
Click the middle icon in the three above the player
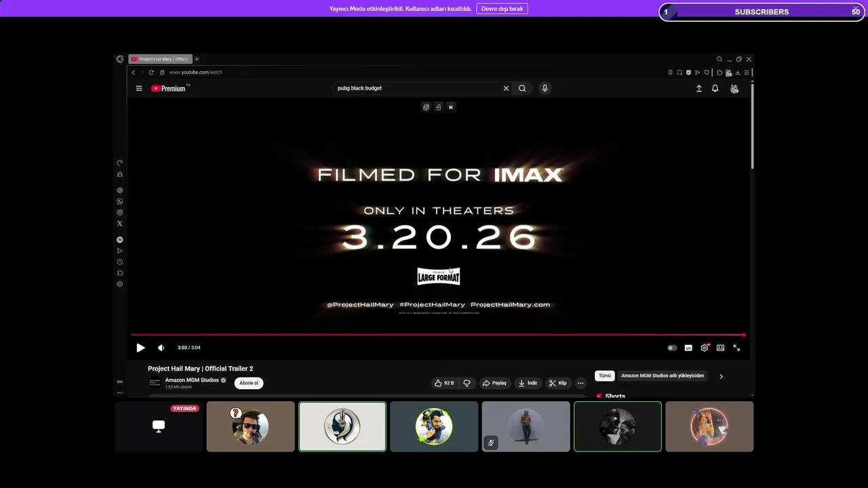438,107
